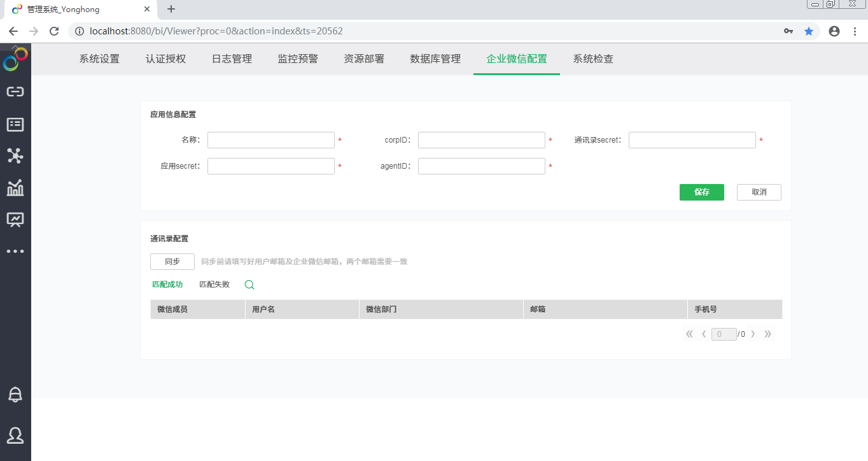Click the presentation dashboard icon in sidebar
868x461 pixels.
click(15, 220)
